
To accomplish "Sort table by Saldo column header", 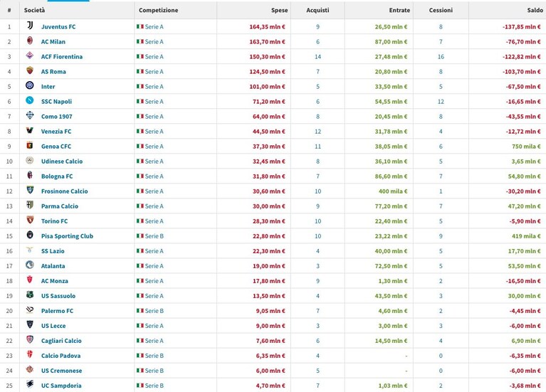I will pyautogui.click(x=535, y=10).
